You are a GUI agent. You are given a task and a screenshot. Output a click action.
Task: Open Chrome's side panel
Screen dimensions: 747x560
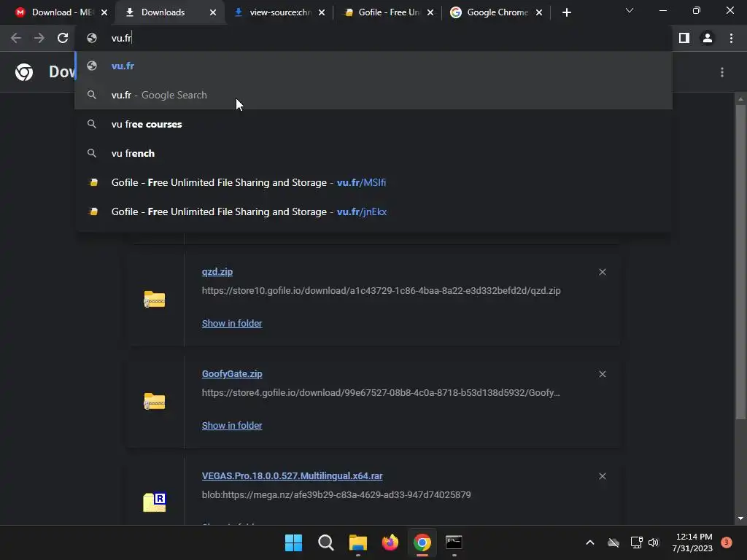pos(684,38)
